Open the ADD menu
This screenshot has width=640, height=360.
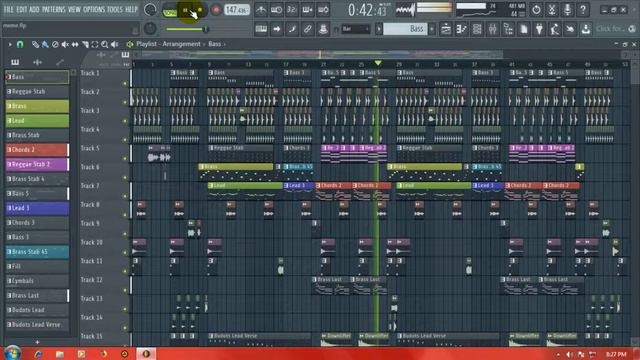coord(34,9)
